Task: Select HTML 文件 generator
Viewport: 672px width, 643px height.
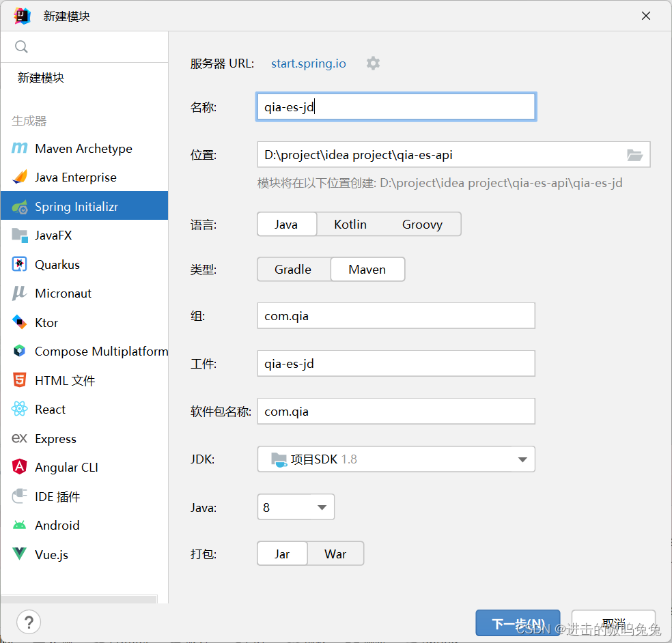Action: click(x=85, y=380)
